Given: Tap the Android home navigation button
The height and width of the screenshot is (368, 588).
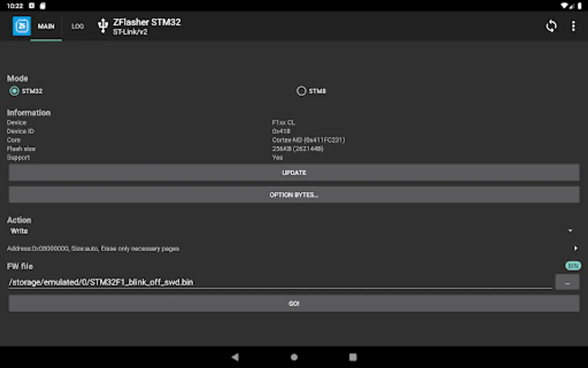Looking at the screenshot, I should pyautogui.click(x=294, y=357).
